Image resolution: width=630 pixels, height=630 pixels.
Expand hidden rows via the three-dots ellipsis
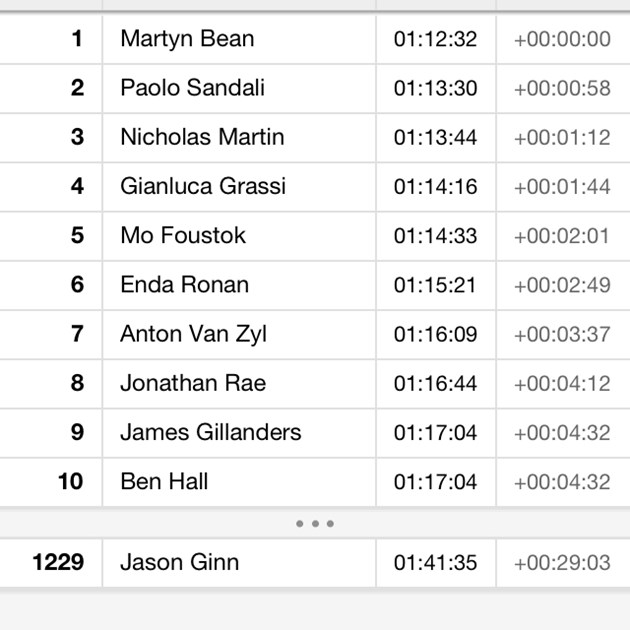tap(315, 523)
